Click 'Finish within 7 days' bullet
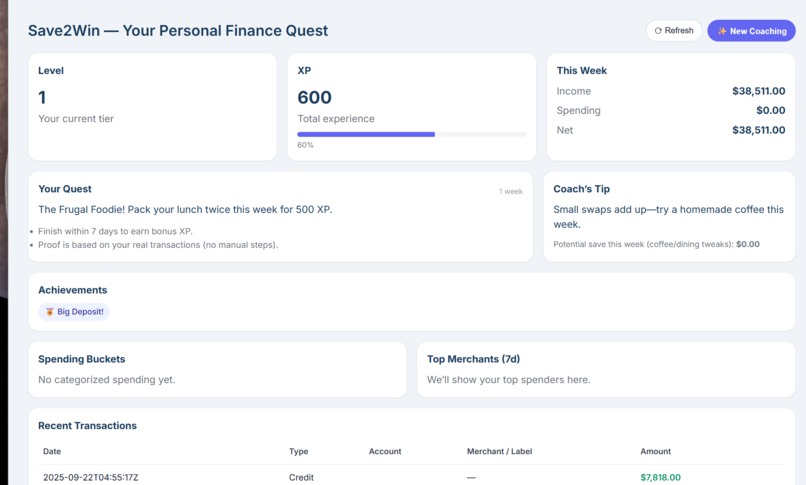Viewport: 806px width, 485px height. point(115,231)
